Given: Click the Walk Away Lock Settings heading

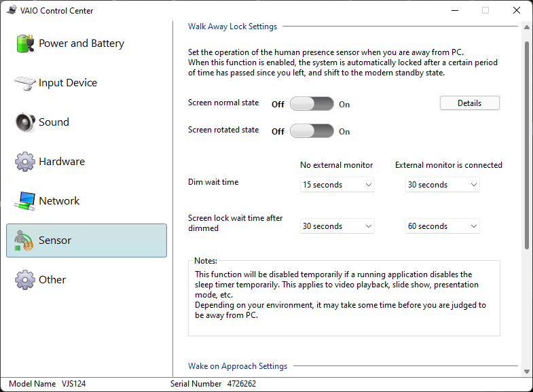Looking at the screenshot, I should (x=232, y=26).
